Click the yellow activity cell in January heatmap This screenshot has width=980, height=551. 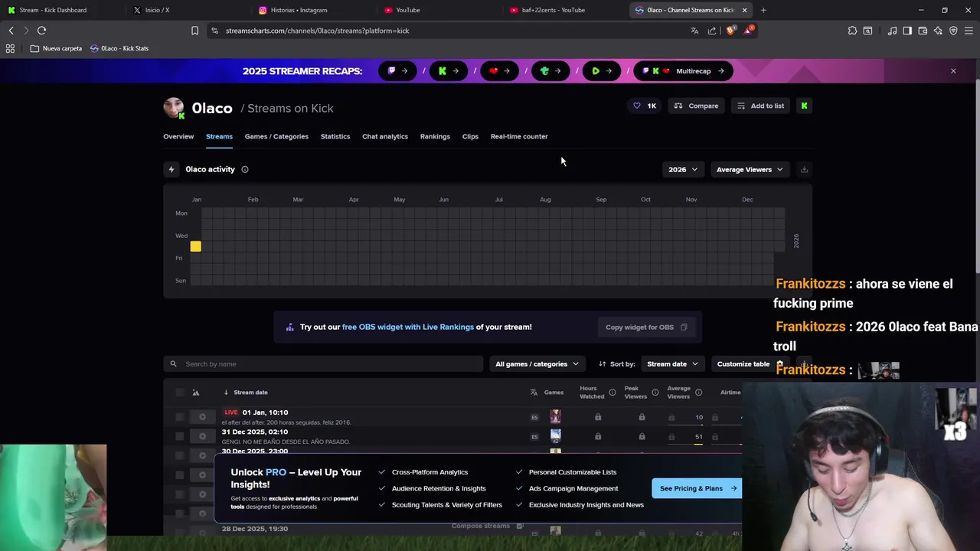(x=195, y=246)
